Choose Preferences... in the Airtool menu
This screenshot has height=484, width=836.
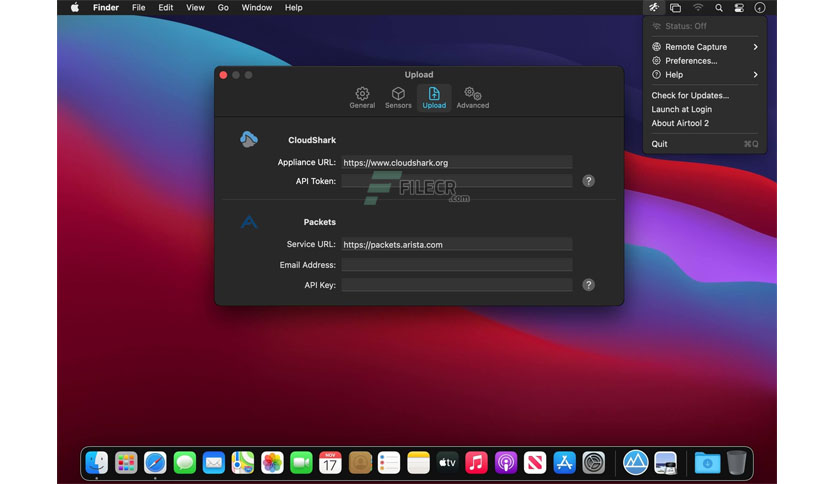tap(704, 61)
